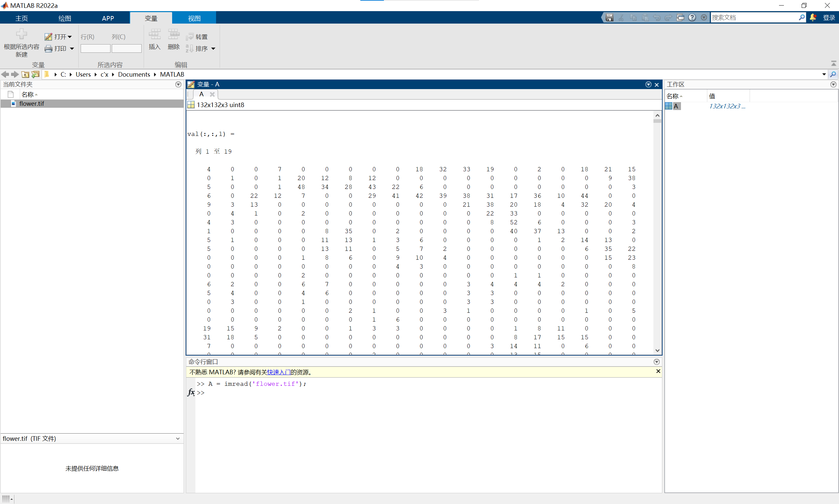Click the search documentation input field
The width and height of the screenshot is (839, 504).
tap(754, 18)
